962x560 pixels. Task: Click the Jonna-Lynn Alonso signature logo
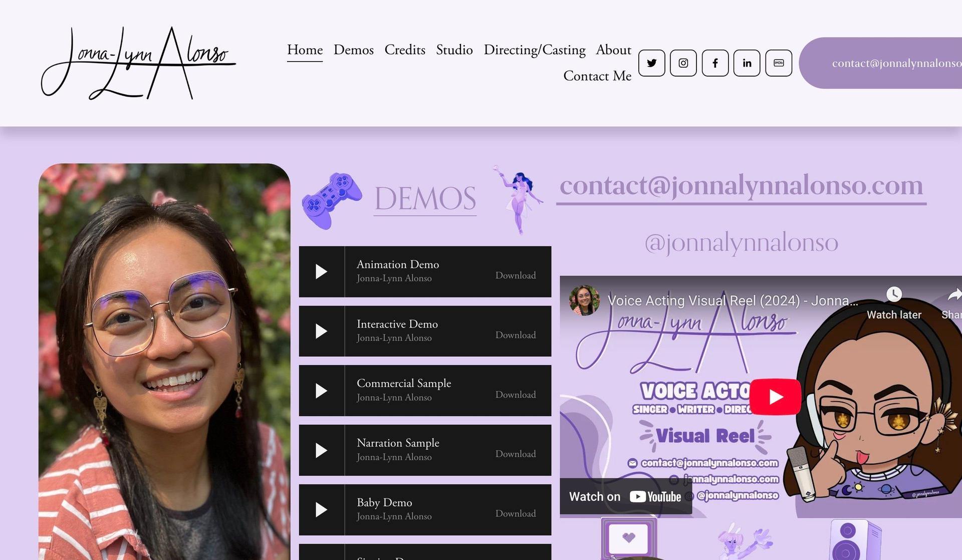(x=138, y=63)
